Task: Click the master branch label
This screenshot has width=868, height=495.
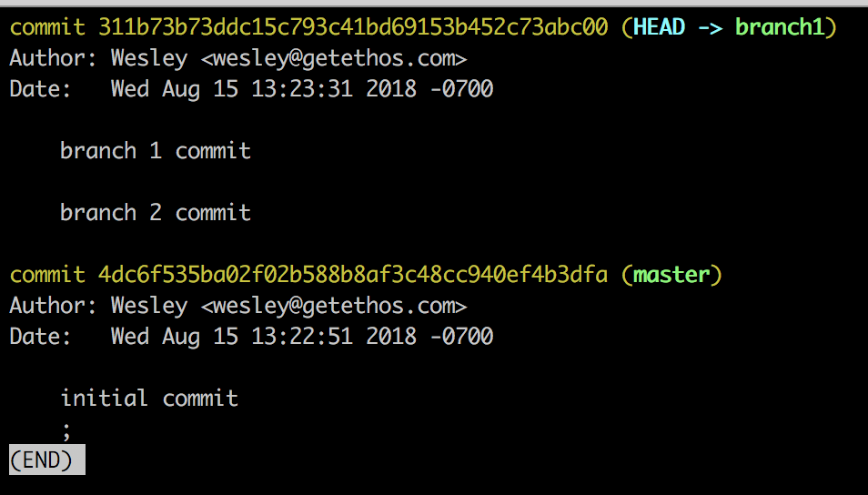Action: point(671,275)
